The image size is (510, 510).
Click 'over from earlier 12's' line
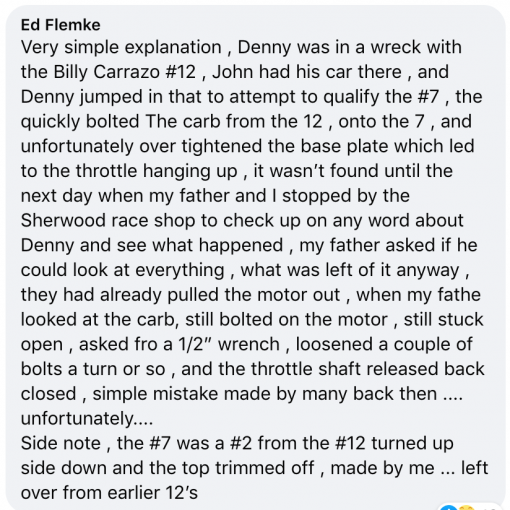(109, 493)
